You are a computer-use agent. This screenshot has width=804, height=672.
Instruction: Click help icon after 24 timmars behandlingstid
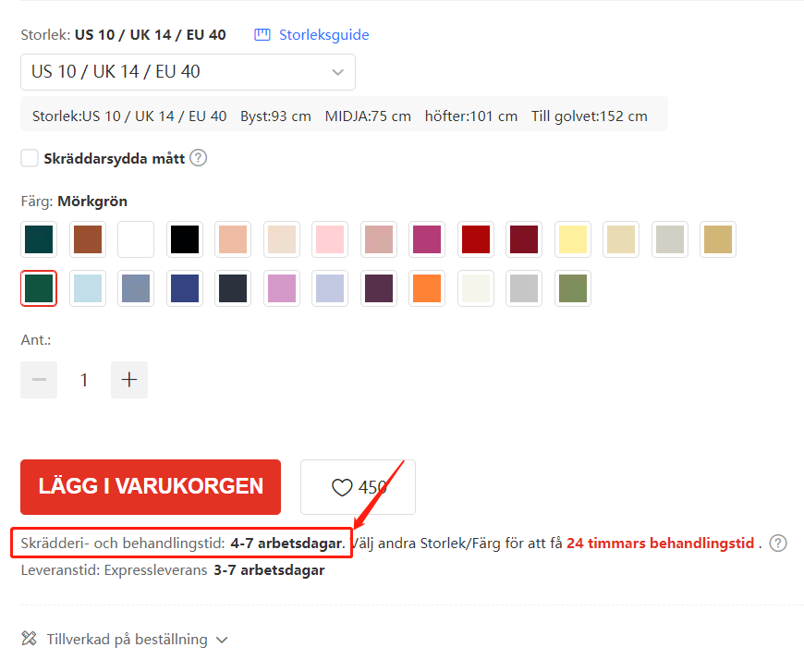click(778, 543)
